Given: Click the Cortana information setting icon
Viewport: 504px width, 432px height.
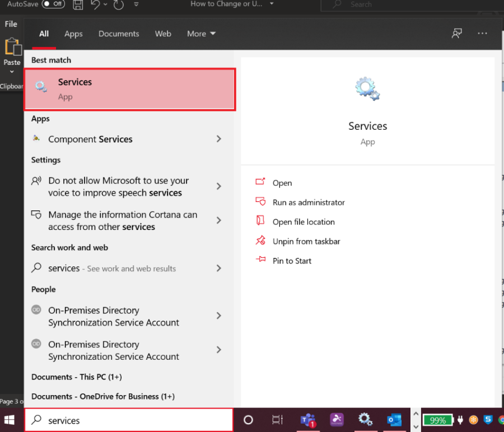Looking at the screenshot, I should [x=36, y=214].
